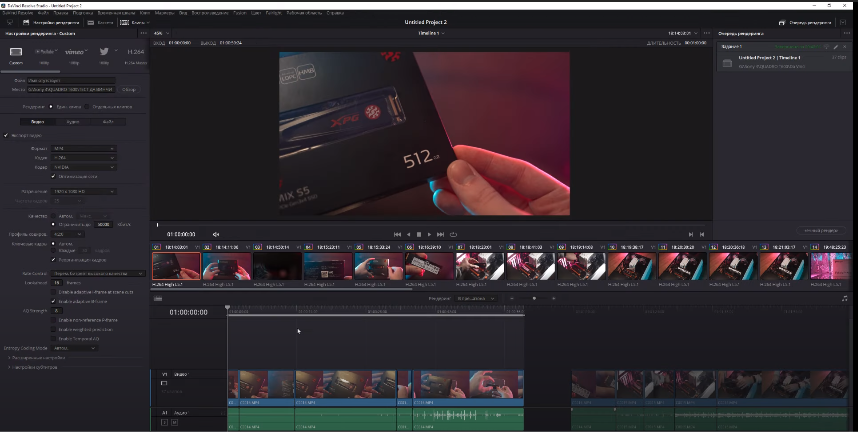The height and width of the screenshot is (432, 858).
Task: Click the Start Render button in queue
Action: click(x=821, y=231)
